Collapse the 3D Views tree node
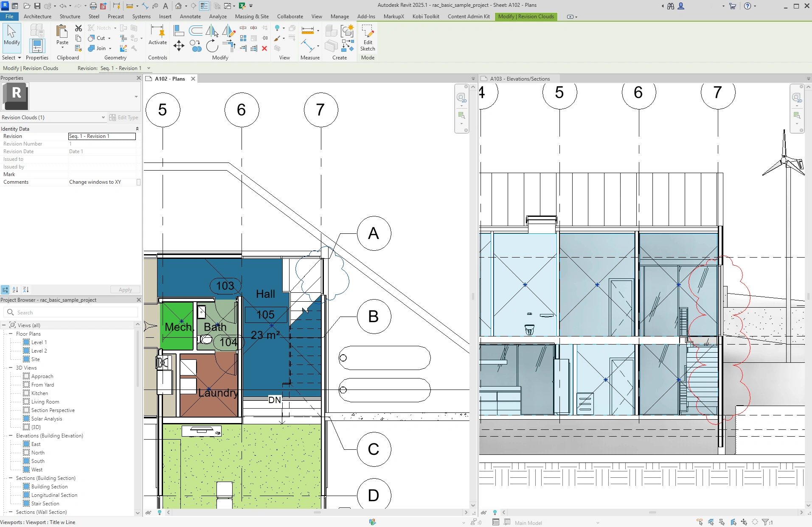The width and height of the screenshot is (812, 527). (x=11, y=368)
